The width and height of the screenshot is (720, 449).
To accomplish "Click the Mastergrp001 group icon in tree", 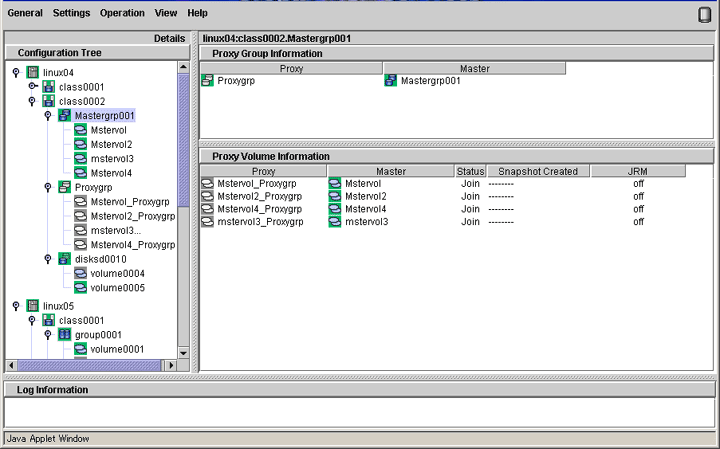I will 65,116.
